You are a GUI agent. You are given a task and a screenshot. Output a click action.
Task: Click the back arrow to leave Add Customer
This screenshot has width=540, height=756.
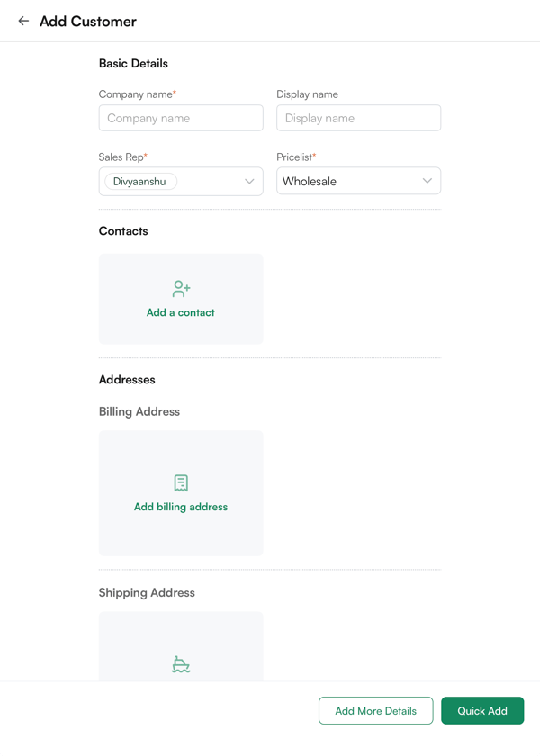22,21
